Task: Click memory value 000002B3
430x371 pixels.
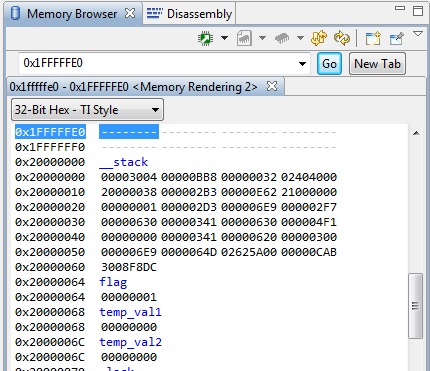Action: tap(189, 192)
